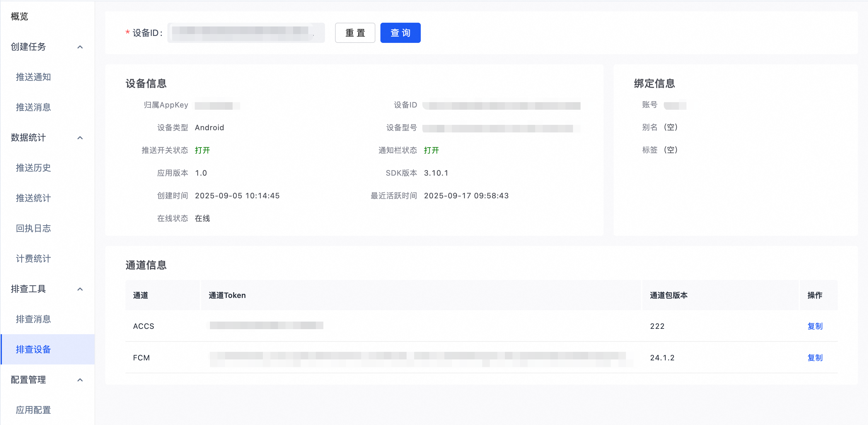Select the active 排查设备 item
868x425 pixels.
pos(33,349)
